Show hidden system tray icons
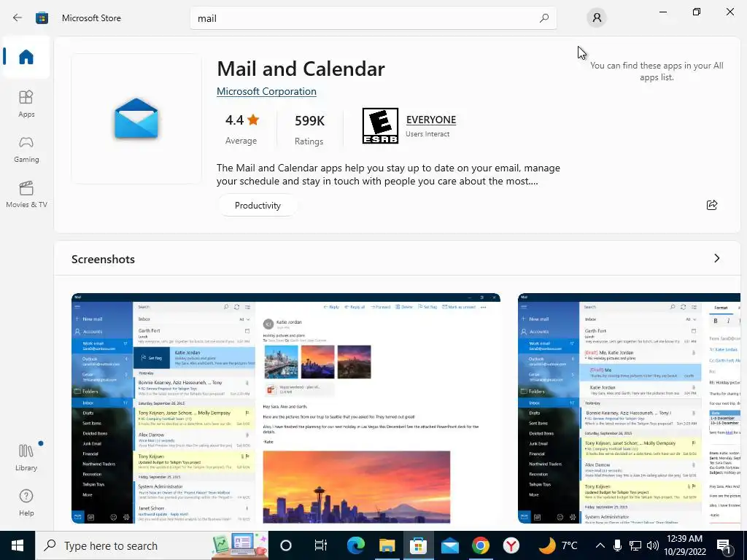 click(x=600, y=545)
